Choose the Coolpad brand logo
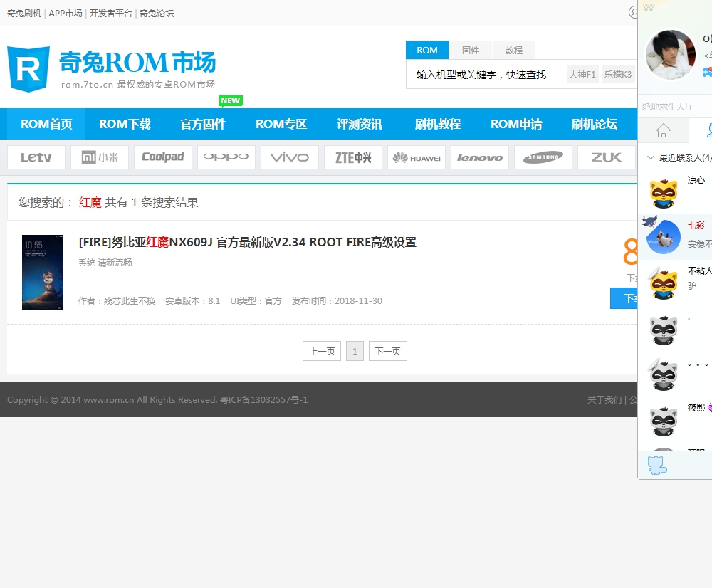The height and width of the screenshot is (588, 712). (x=163, y=157)
